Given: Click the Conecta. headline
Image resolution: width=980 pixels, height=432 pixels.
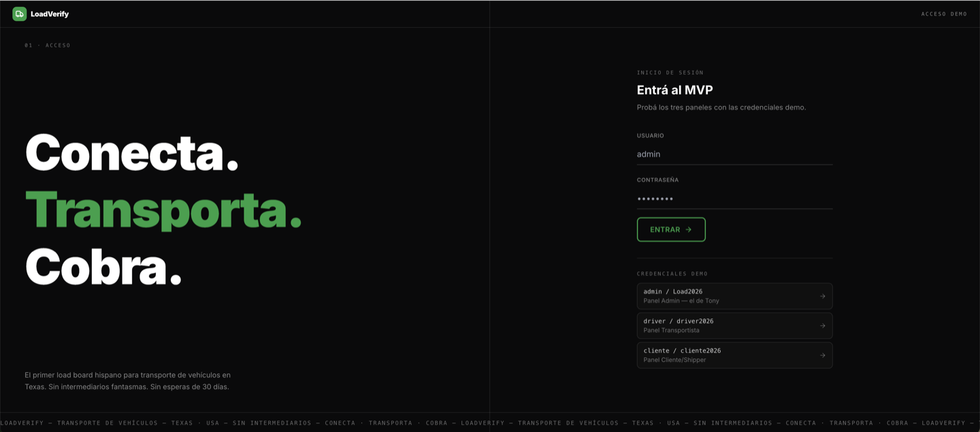Looking at the screenshot, I should point(132,152).
